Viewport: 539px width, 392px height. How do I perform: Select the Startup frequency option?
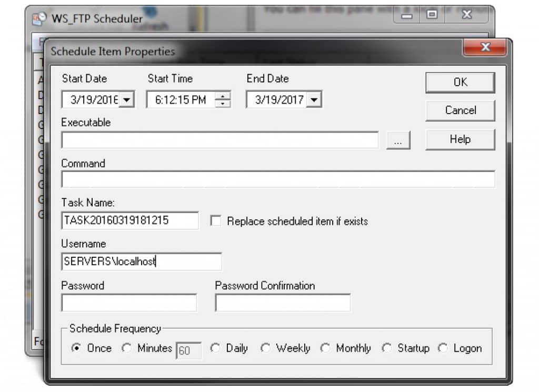point(387,348)
